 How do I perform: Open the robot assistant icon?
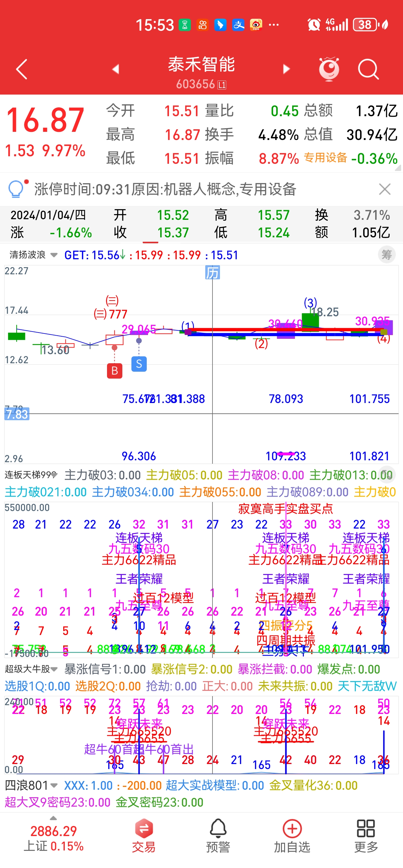[x=329, y=69]
